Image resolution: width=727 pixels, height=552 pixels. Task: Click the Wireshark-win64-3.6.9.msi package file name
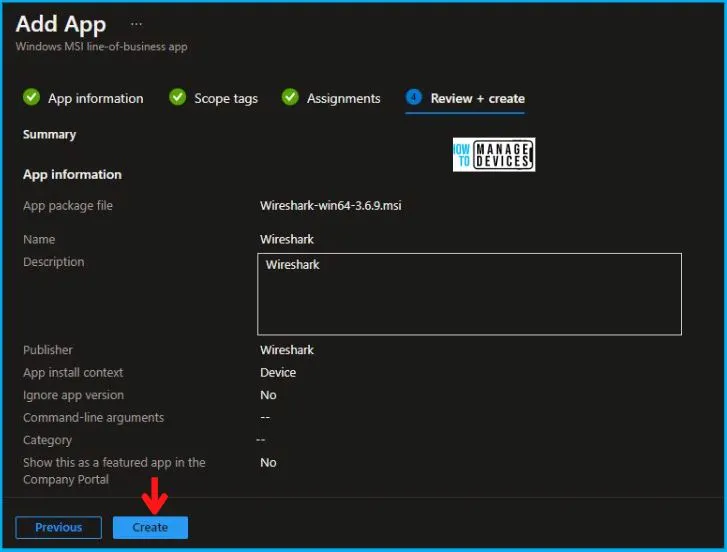(331, 206)
